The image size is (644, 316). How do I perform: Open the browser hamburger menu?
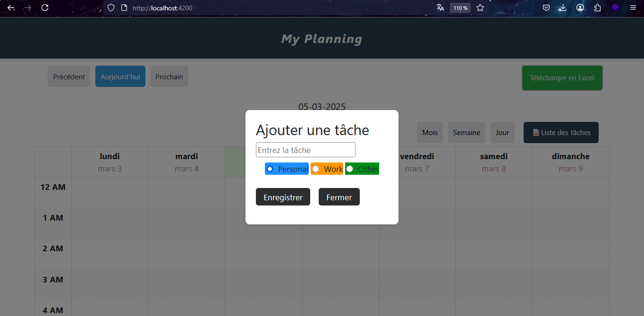(633, 8)
